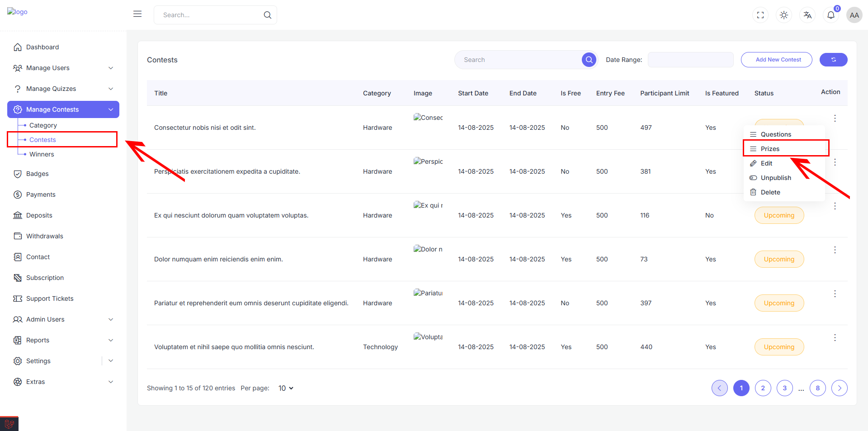Image resolution: width=868 pixels, height=431 pixels.
Task: Open the notifications bell icon
Action: click(831, 15)
